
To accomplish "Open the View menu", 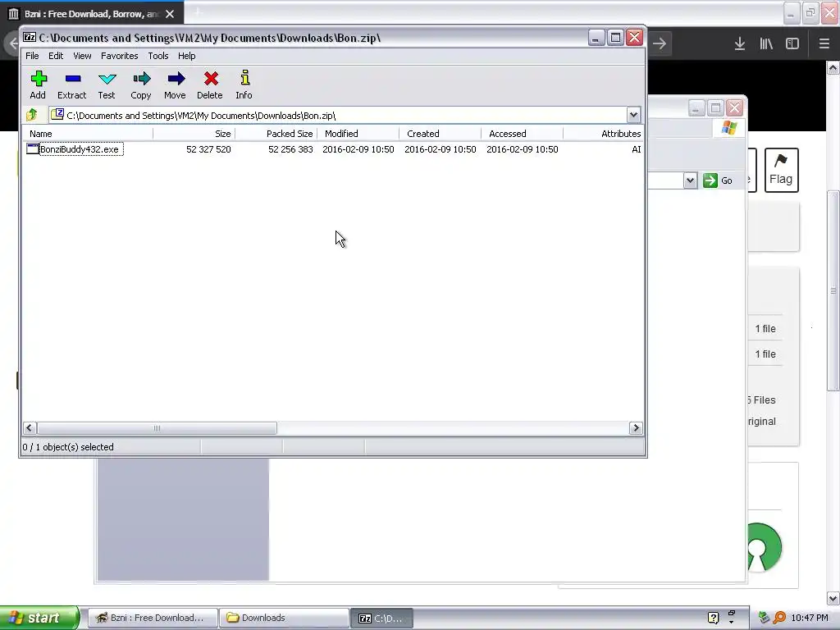I will tap(82, 56).
